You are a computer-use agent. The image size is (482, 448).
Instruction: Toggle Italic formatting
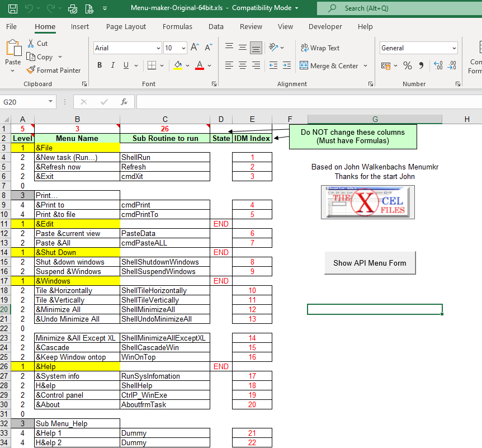click(113, 65)
